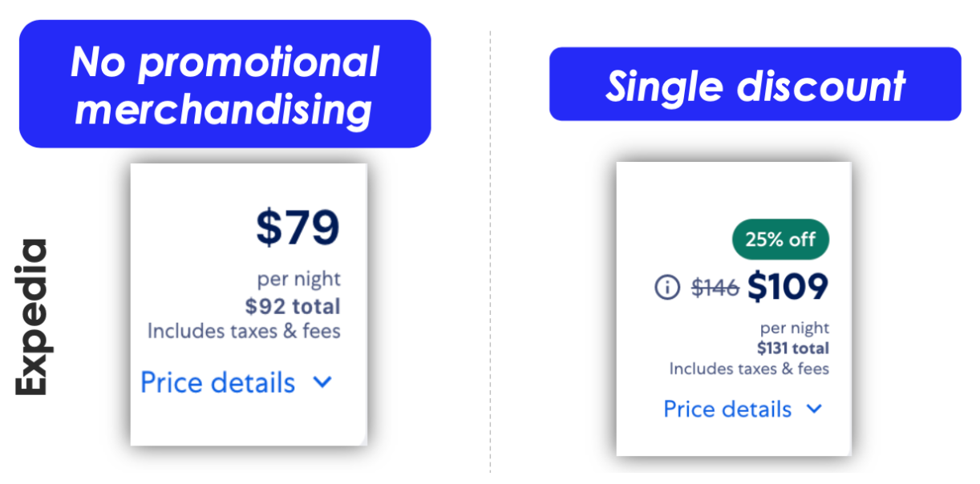The image size is (980, 484).
Task: Click Includes taxes & fees under $131 total
Action: coord(749,369)
